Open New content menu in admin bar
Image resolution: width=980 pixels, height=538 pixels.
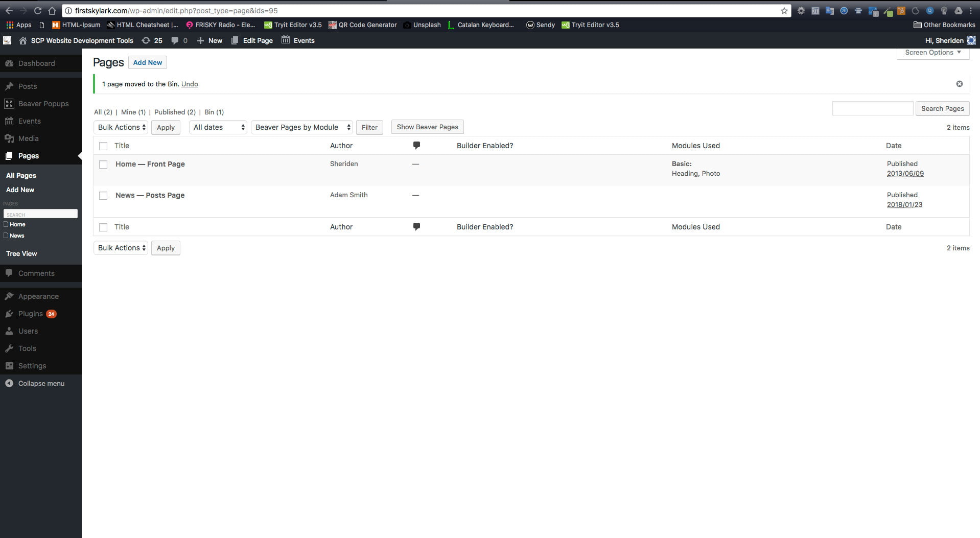[209, 40]
